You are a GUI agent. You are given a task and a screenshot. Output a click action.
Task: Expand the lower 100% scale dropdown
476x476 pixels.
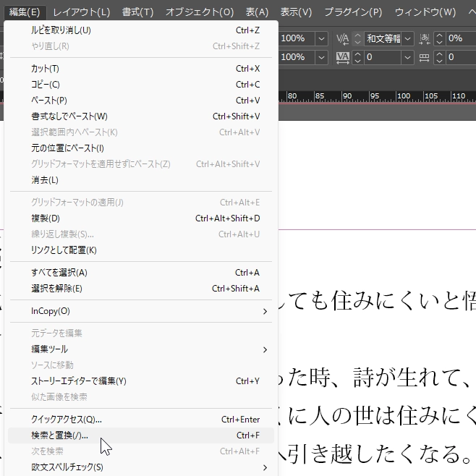click(320, 57)
